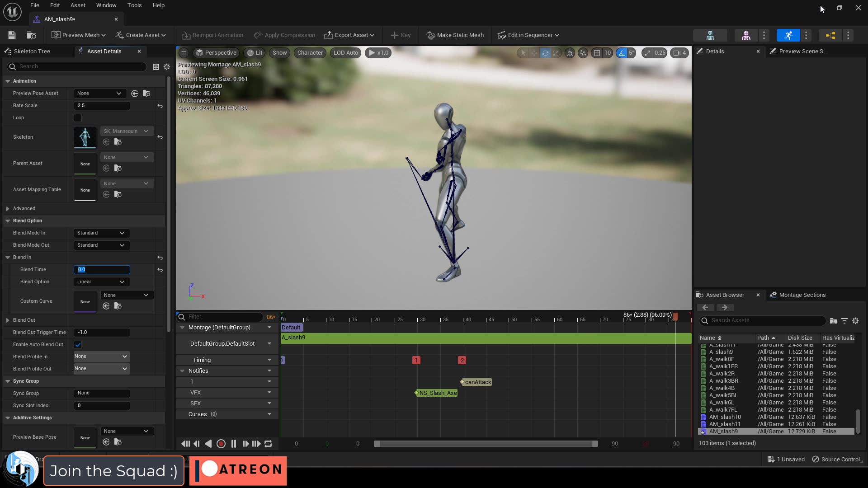Open the Blend Mode In dropdown
868x488 pixels.
point(100,233)
